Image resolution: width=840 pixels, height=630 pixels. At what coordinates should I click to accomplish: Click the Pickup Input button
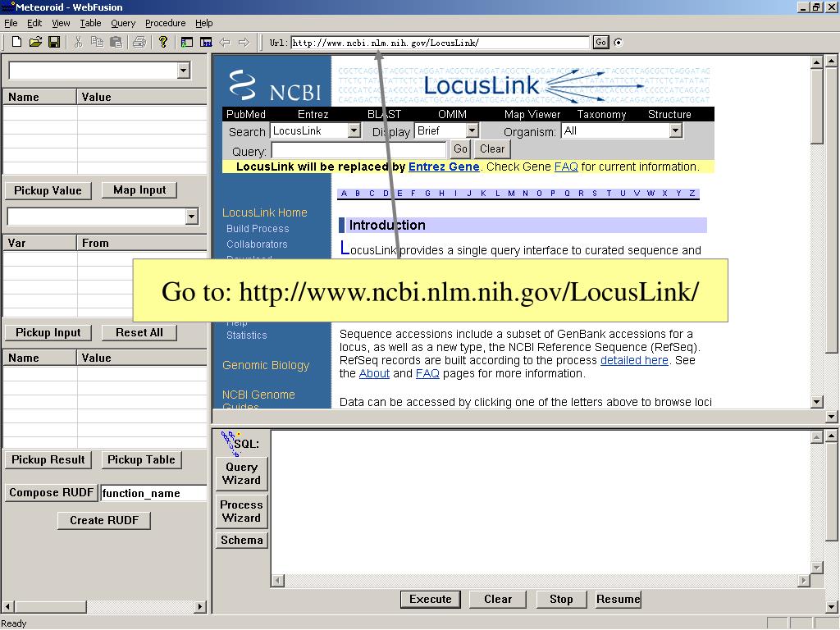48,333
